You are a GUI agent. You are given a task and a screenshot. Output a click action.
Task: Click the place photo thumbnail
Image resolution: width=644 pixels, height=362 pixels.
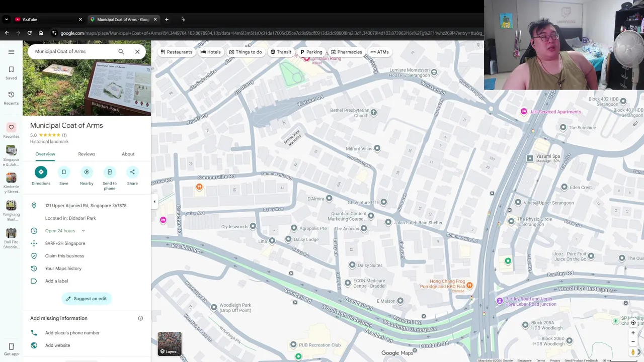pos(87,78)
